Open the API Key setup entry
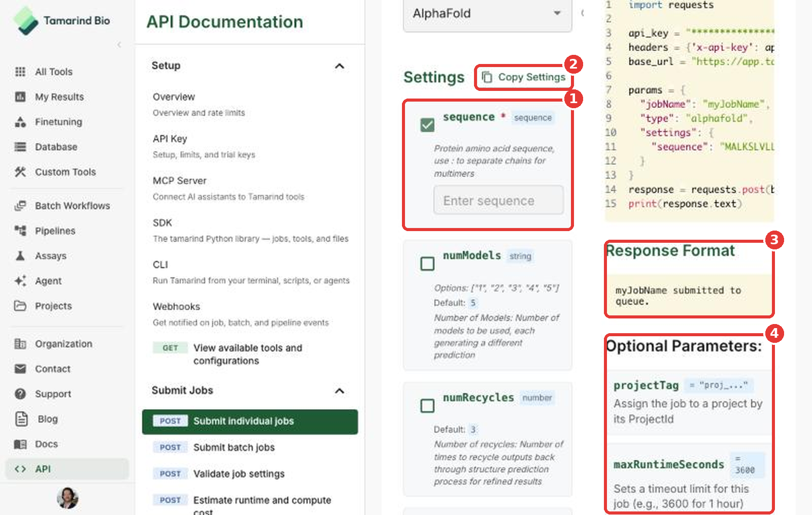Image resolution: width=812 pixels, height=515 pixels. click(x=250, y=146)
